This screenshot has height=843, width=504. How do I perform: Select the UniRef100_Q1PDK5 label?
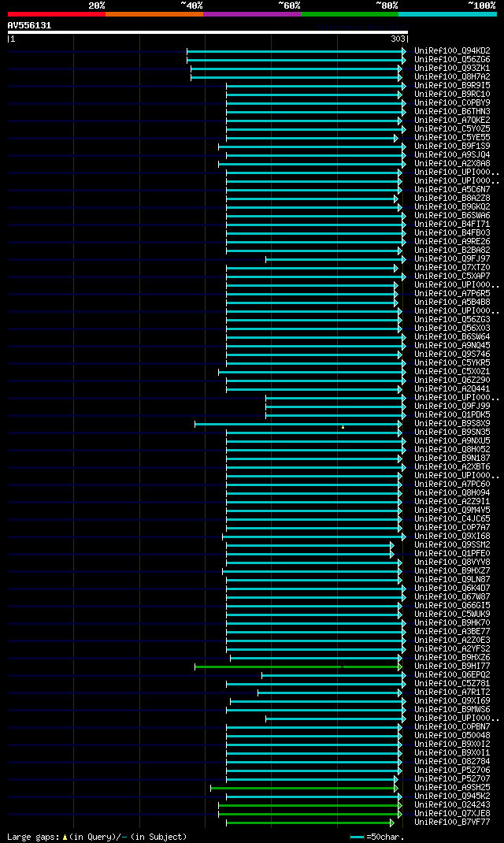[x=452, y=415]
